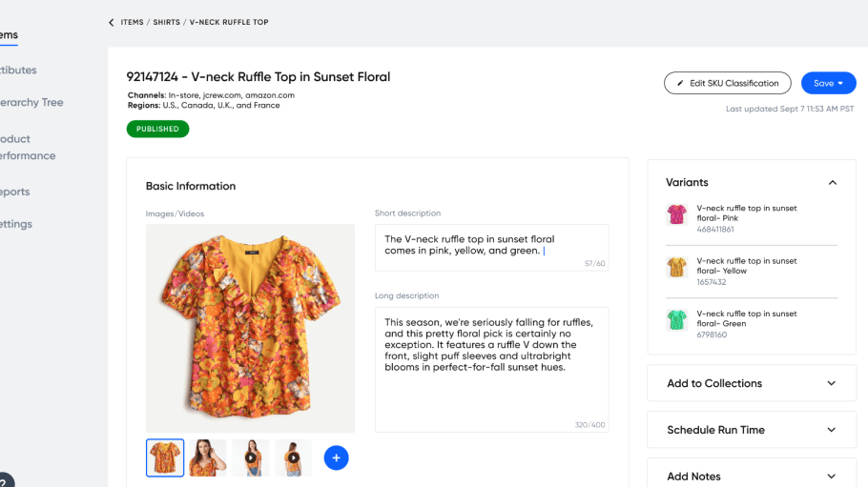Select the pink variant shirt icon
868x487 pixels.
click(676, 214)
